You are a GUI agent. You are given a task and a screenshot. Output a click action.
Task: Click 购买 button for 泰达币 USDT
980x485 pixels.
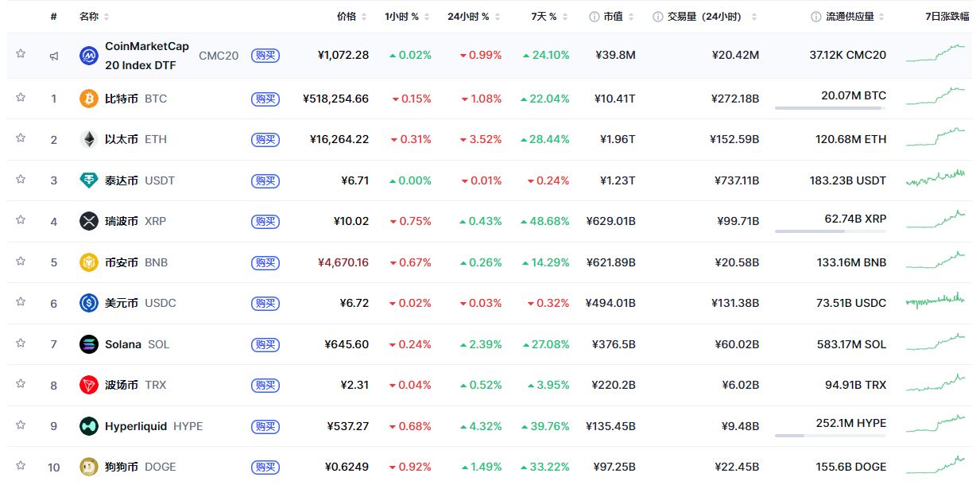click(265, 180)
